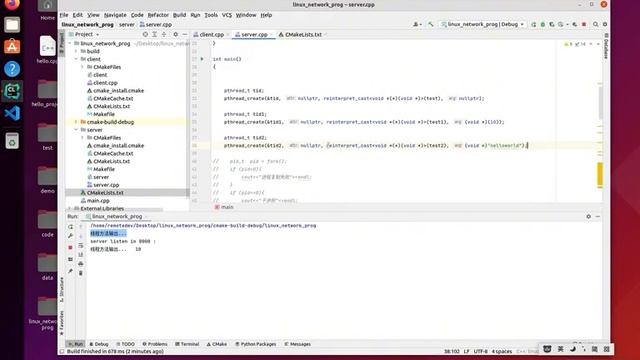Collapse linux_network_prog project root
This screenshot has height=360, width=640.
(70, 43)
